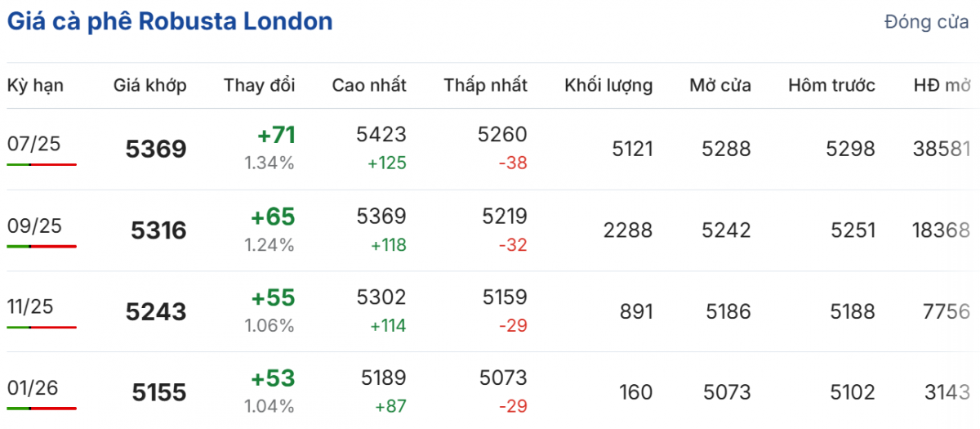Image resolution: width=980 pixels, height=429 pixels.
Task: Click the 5243 matched price for 11/25
Action: (x=156, y=311)
